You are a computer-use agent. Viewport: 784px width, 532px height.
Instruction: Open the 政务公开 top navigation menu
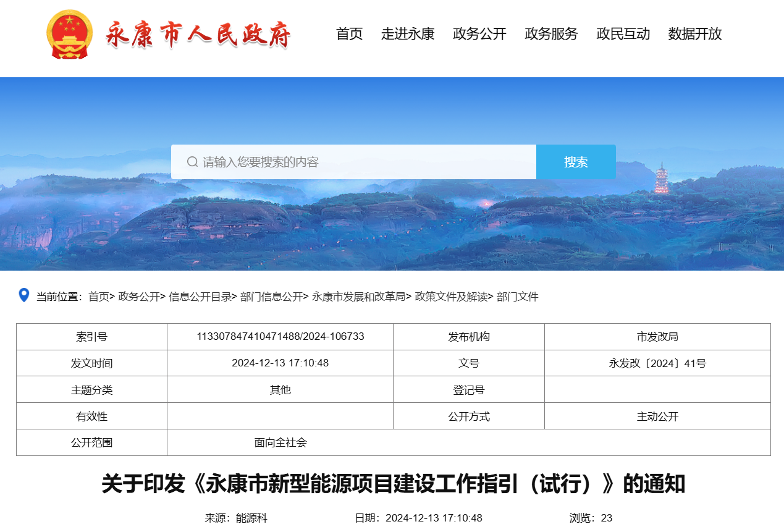point(479,34)
